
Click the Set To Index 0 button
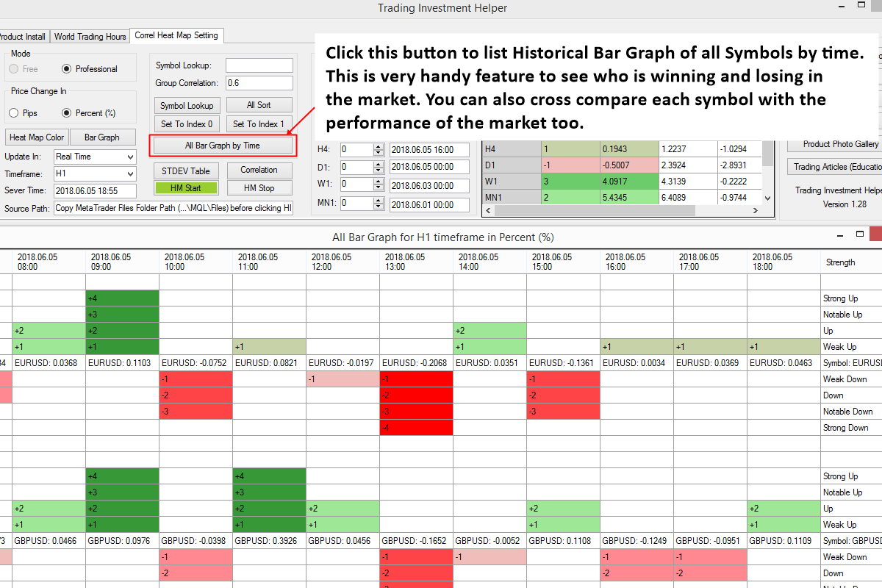point(187,123)
